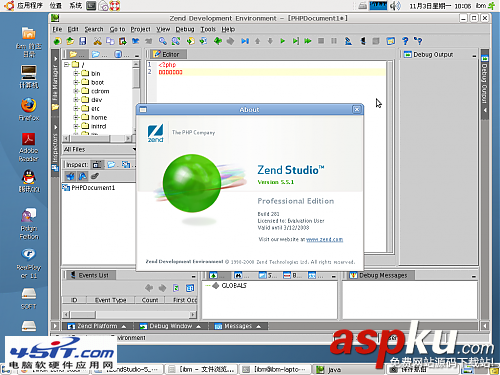Click the blue Step over debug icon
The height and width of the screenshot is (375, 500).
[245, 41]
